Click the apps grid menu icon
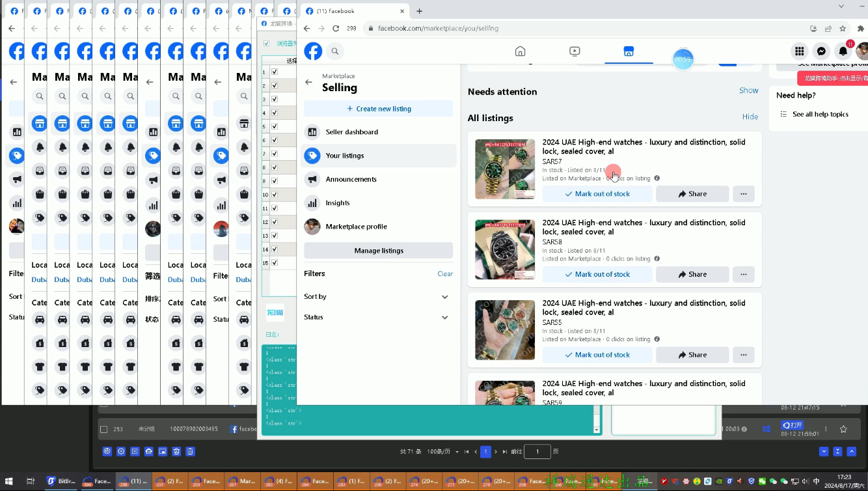Image resolution: width=868 pixels, height=491 pixels. 799,51
